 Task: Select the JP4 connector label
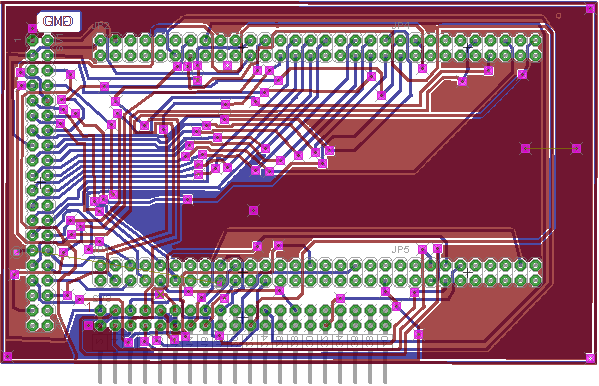tap(400, 26)
